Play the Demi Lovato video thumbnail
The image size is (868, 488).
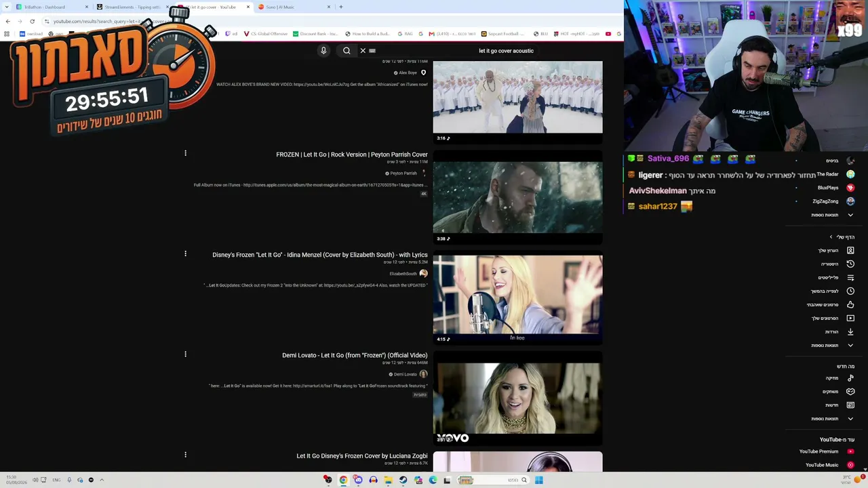click(517, 400)
